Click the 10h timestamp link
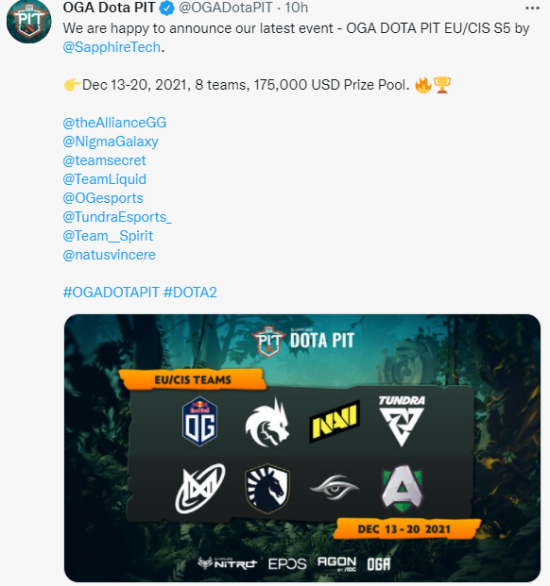This screenshot has width=550, height=586. [296, 7]
